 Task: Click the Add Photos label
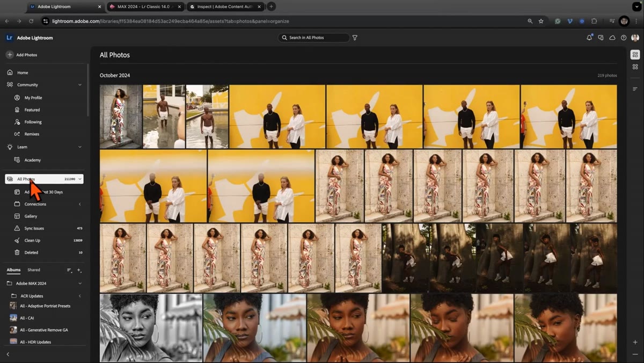pos(27,55)
